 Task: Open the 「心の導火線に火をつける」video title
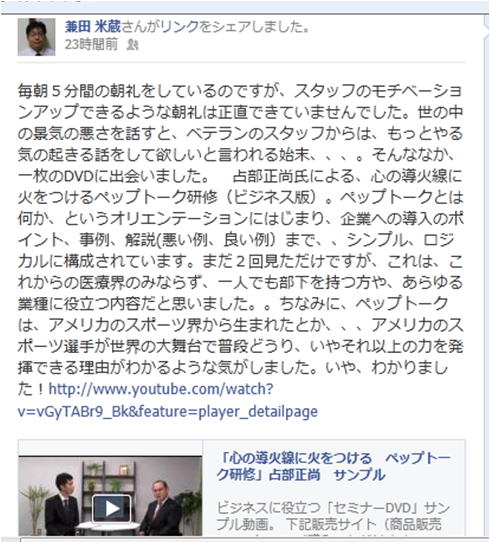click(x=333, y=466)
